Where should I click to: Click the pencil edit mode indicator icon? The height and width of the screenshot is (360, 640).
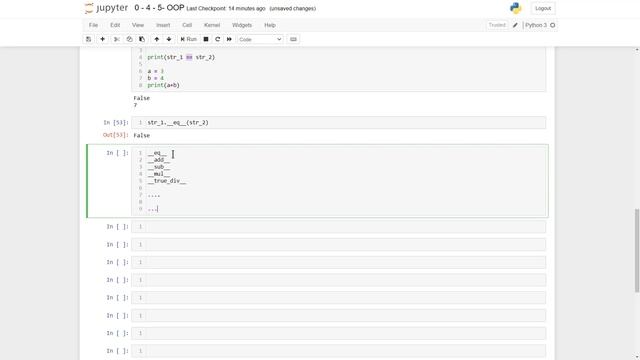(516, 25)
